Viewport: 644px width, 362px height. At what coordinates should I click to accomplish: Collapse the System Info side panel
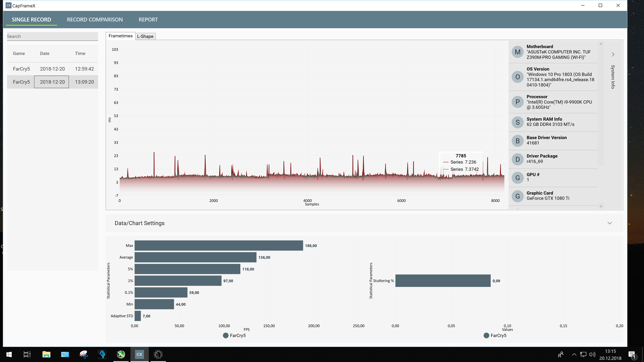613,54
